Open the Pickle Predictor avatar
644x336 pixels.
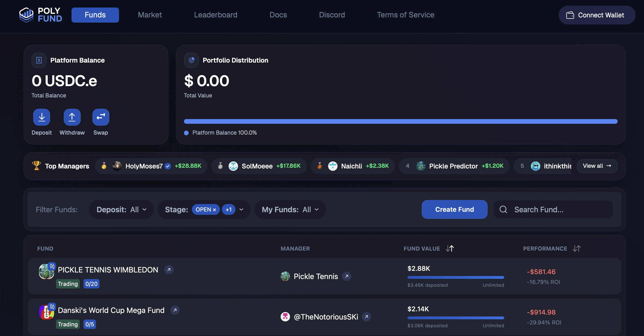click(421, 166)
